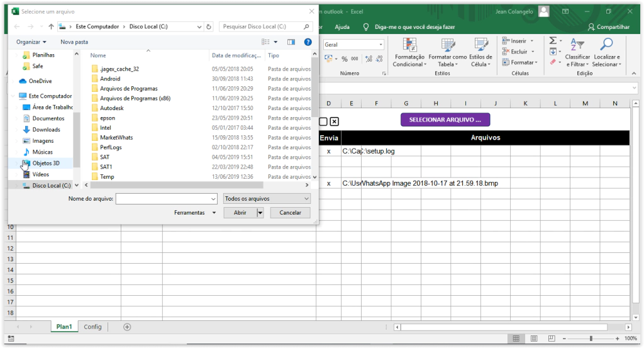Click the zoom slider in status bar
Image resolution: width=644 pixels, height=348 pixels.
(591, 339)
